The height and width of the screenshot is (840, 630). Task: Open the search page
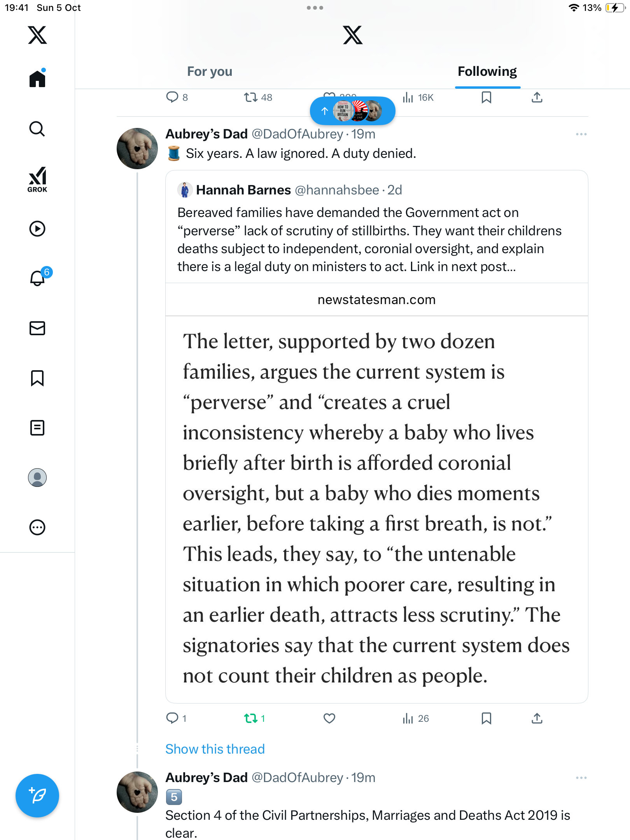tap(37, 129)
